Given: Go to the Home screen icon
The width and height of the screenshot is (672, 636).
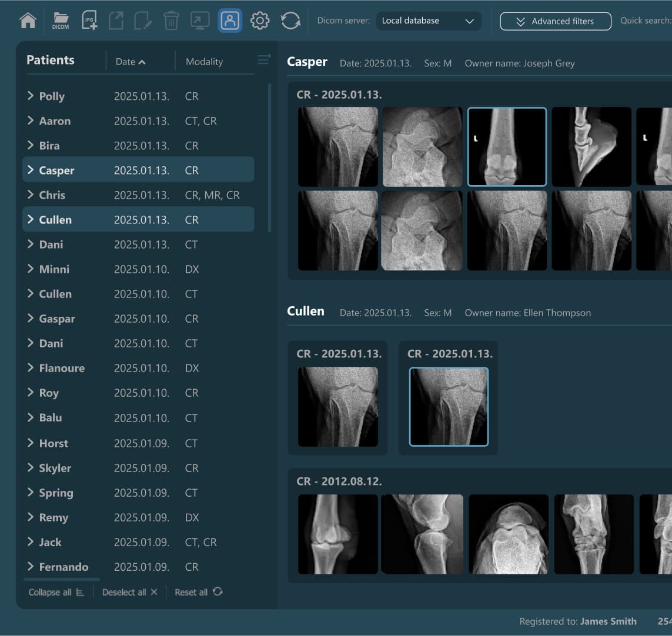Looking at the screenshot, I should pos(28,21).
